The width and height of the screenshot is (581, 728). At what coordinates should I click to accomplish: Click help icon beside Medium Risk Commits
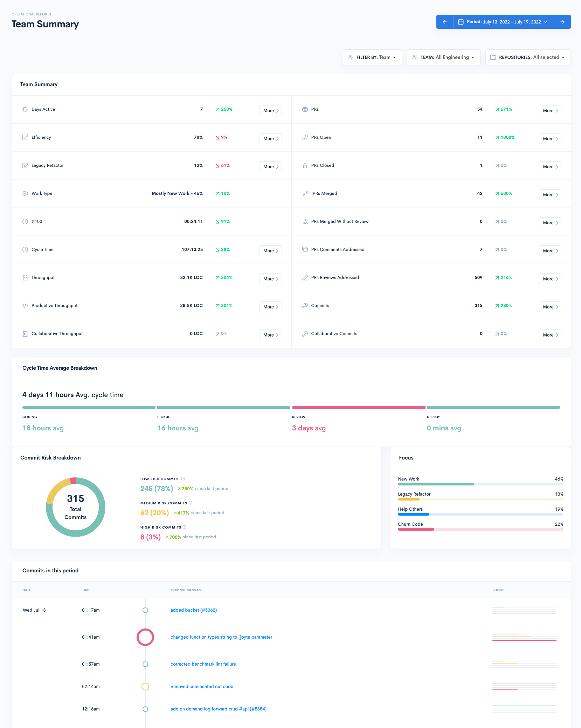coord(191,503)
